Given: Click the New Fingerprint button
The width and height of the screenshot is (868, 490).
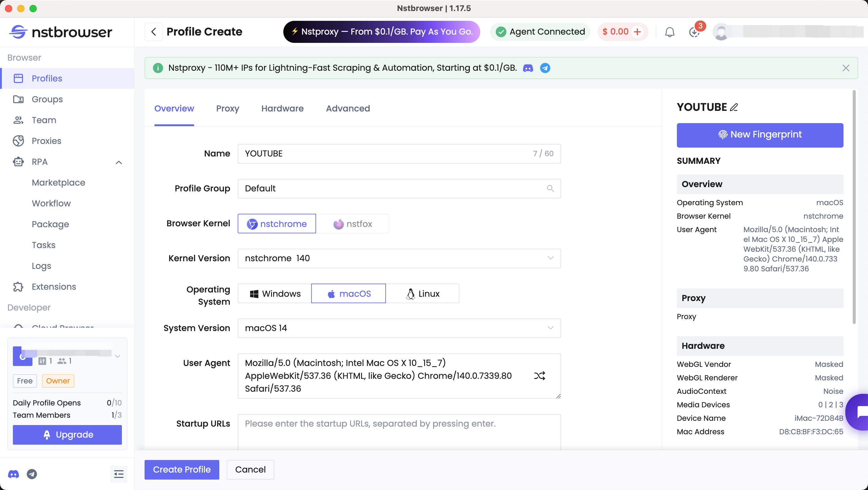Looking at the screenshot, I should (760, 135).
